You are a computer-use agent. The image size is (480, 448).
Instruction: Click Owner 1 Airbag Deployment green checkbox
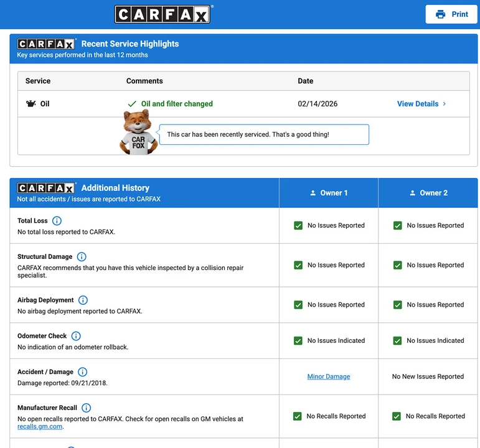point(298,305)
